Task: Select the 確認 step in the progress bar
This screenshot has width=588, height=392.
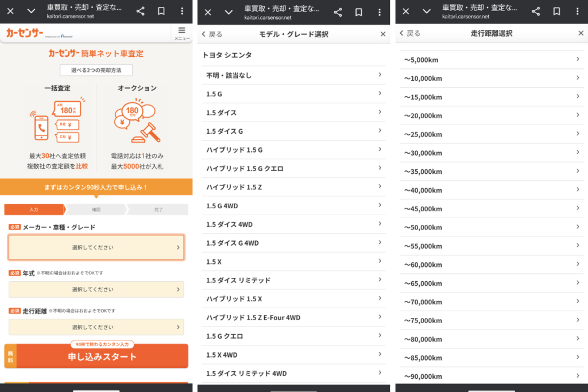Action: coord(96,209)
